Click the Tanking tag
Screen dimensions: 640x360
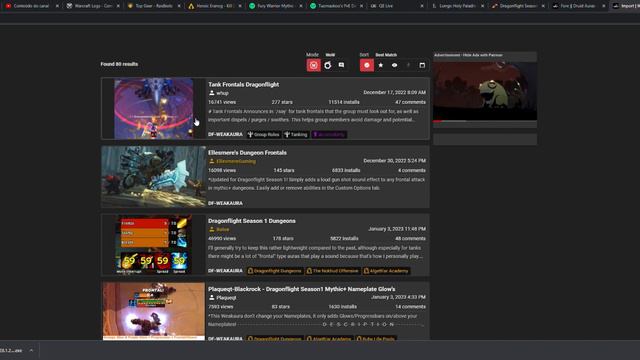click(296, 134)
